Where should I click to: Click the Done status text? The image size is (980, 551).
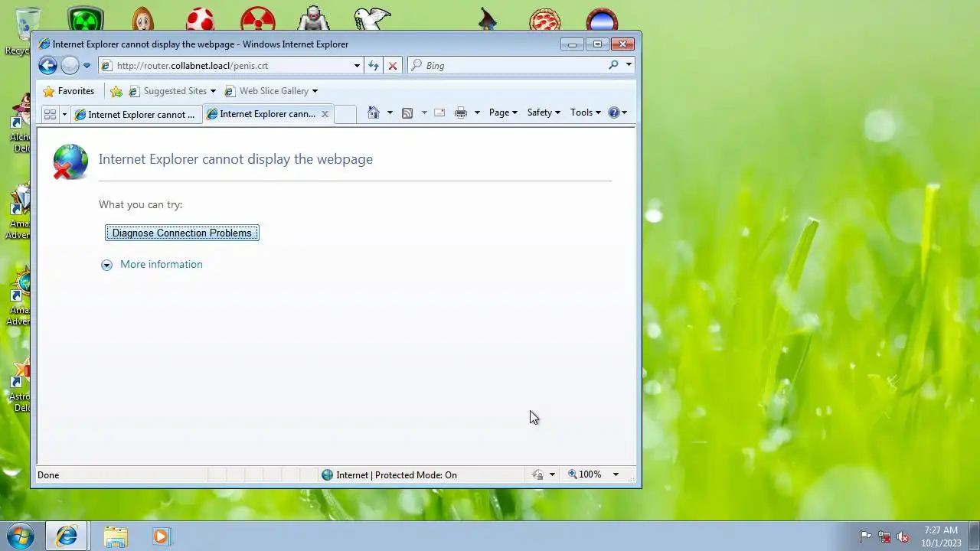[x=48, y=474]
